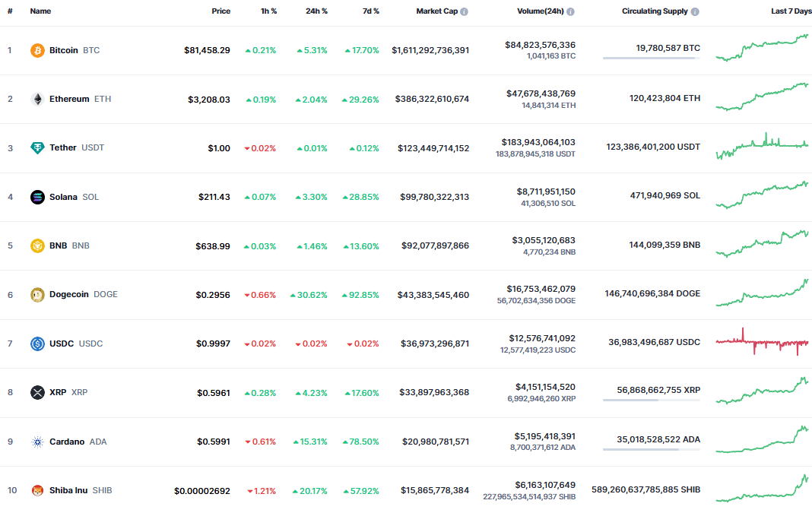Click Circulating Supply info icon
The height and width of the screenshot is (513, 812).
[x=695, y=11]
